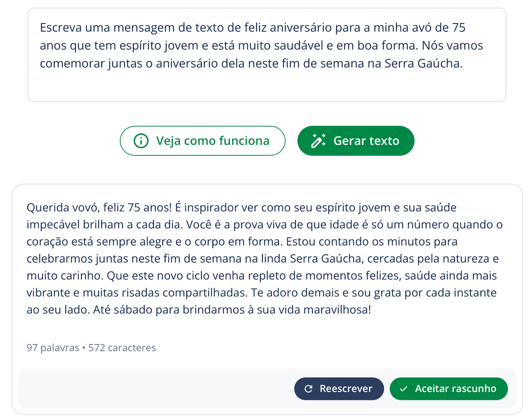The height and width of the screenshot is (420, 532).
Task: Click the info circle icon
Action: tap(141, 141)
